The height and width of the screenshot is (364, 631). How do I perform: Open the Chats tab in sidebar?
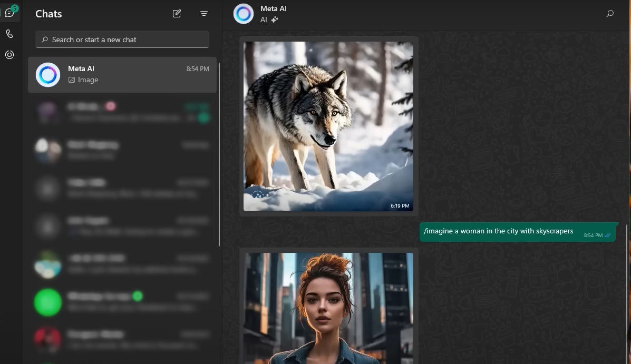[x=9, y=13]
